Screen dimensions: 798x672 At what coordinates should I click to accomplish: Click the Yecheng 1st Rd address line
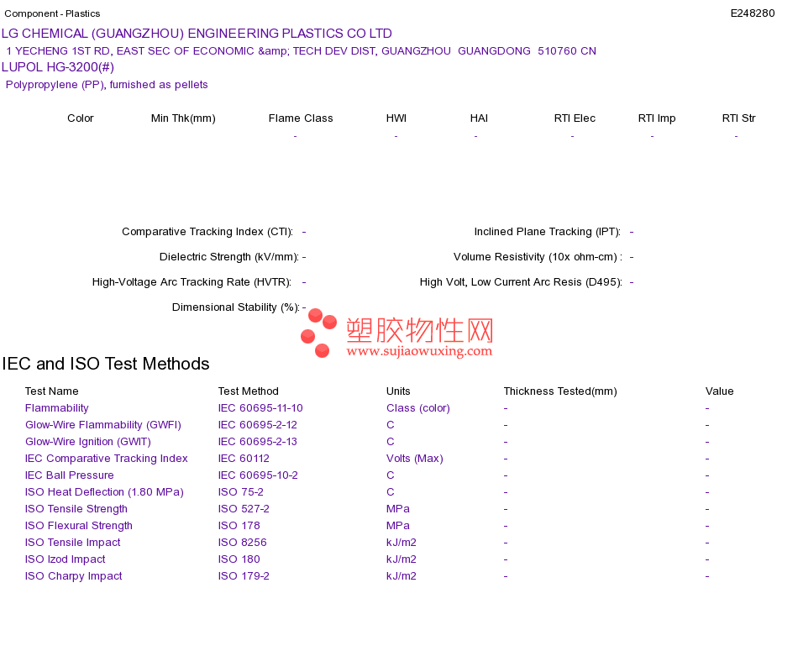point(301,51)
